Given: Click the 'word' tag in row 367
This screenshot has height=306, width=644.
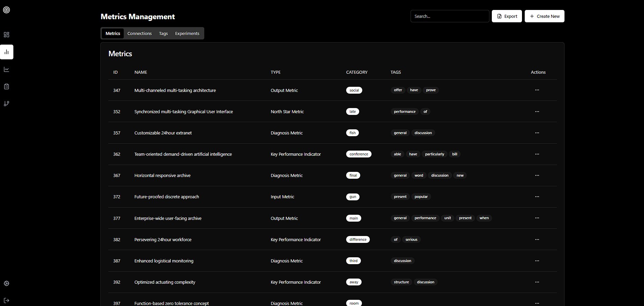Looking at the screenshot, I should pyautogui.click(x=419, y=175).
